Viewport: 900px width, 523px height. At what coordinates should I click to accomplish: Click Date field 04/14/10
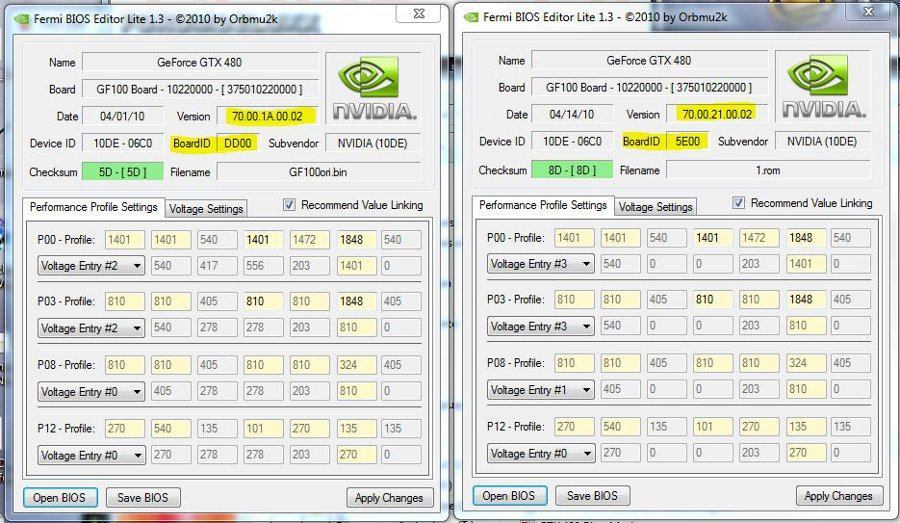click(x=572, y=114)
